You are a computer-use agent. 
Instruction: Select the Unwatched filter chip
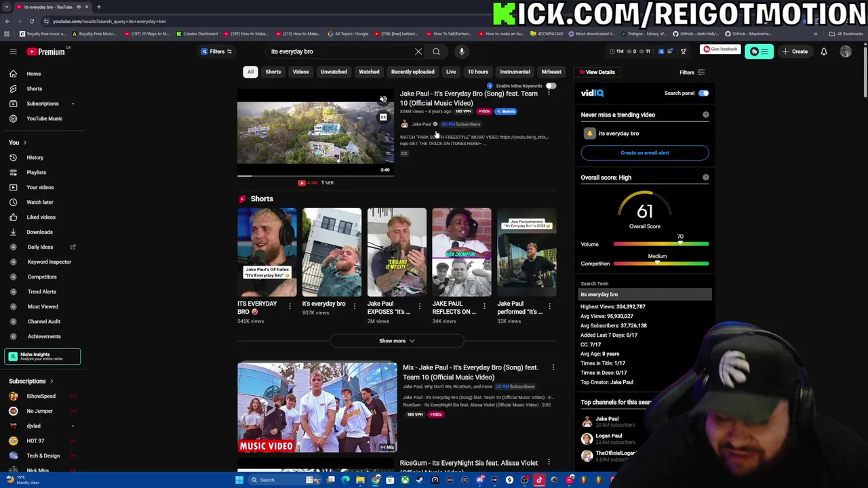pyautogui.click(x=334, y=72)
